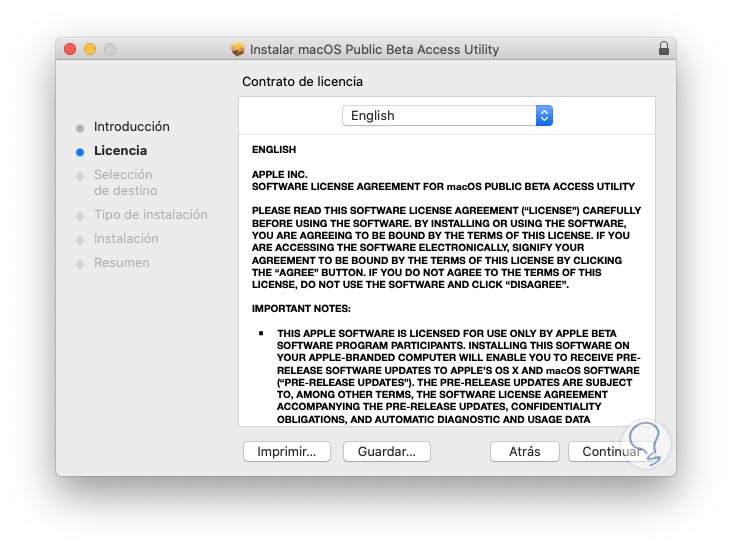Click the window title 'Instalar macOS Public Beta Access Utility'
The height and width of the screenshot is (550, 732).
(x=374, y=49)
